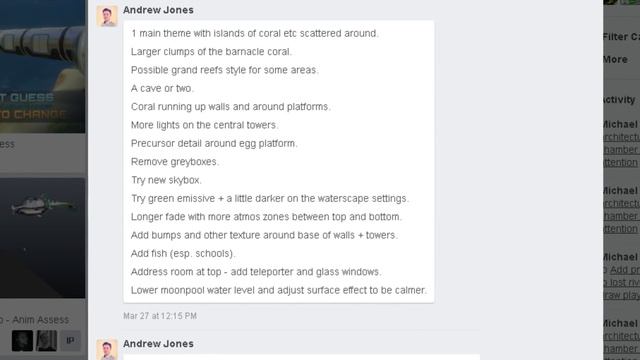Viewport: 640px width, 360px height.
Task: Click the lower Andrew Jones commenter name
Action: tap(158, 344)
